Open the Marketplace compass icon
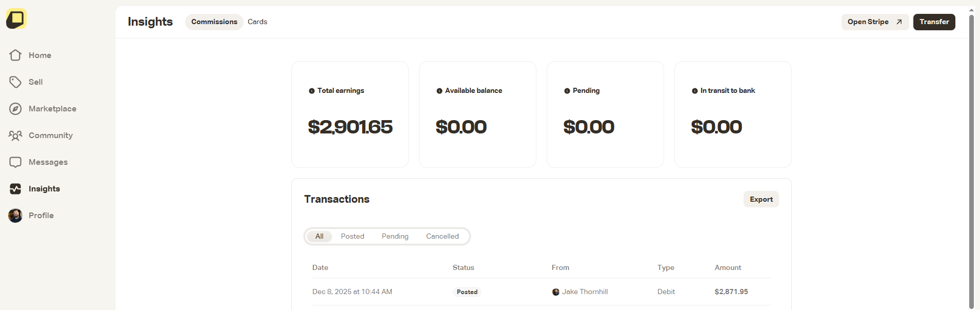This screenshot has height=310, width=980. 15,108
